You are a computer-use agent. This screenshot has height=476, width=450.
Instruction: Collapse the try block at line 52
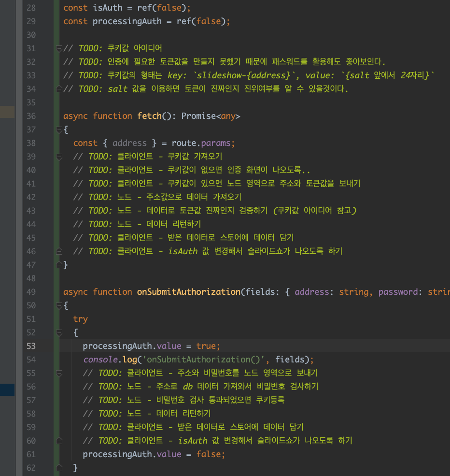(x=59, y=332)
